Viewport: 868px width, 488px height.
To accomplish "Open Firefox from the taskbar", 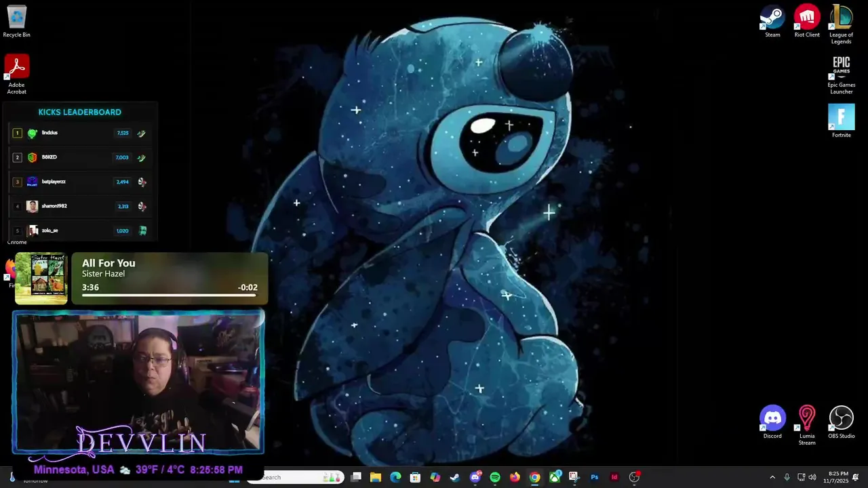I will coord(515,477).
